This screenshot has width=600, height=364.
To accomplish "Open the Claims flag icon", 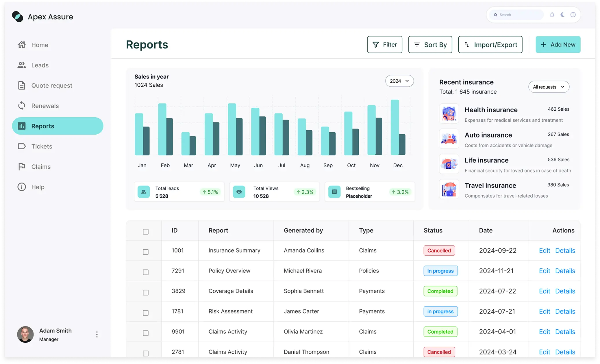I will coord(22,167).
